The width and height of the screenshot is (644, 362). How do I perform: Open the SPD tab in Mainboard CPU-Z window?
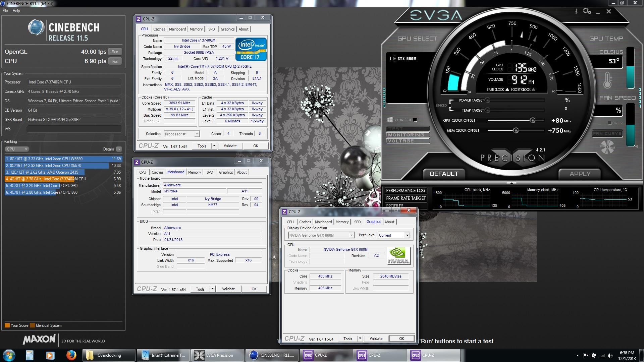point(210,172)
